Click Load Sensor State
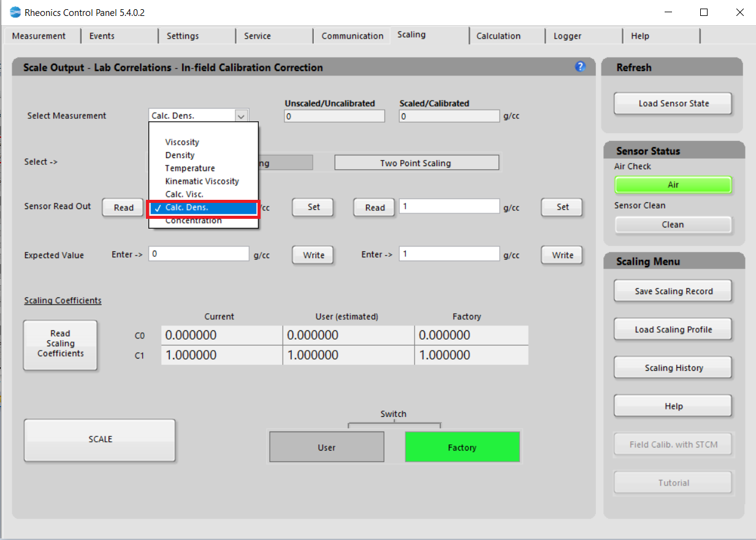 point(673,104)
